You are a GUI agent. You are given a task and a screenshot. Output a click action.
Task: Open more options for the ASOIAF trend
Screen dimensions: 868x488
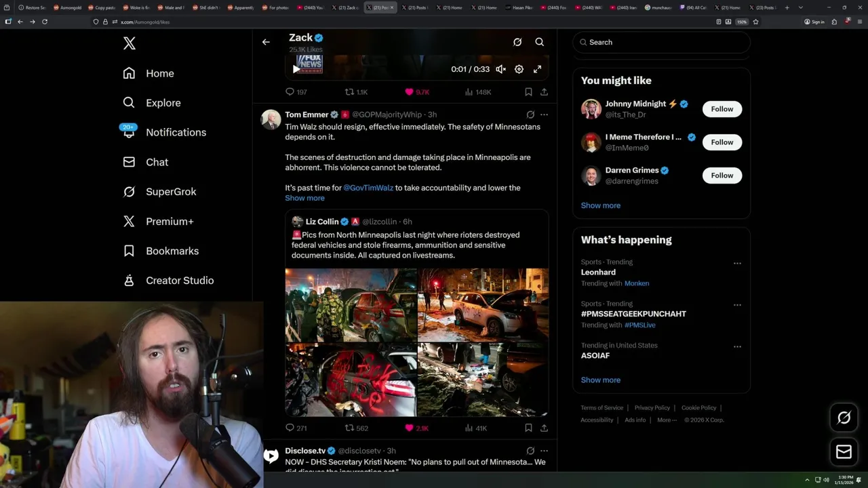[x=737, y=346]
